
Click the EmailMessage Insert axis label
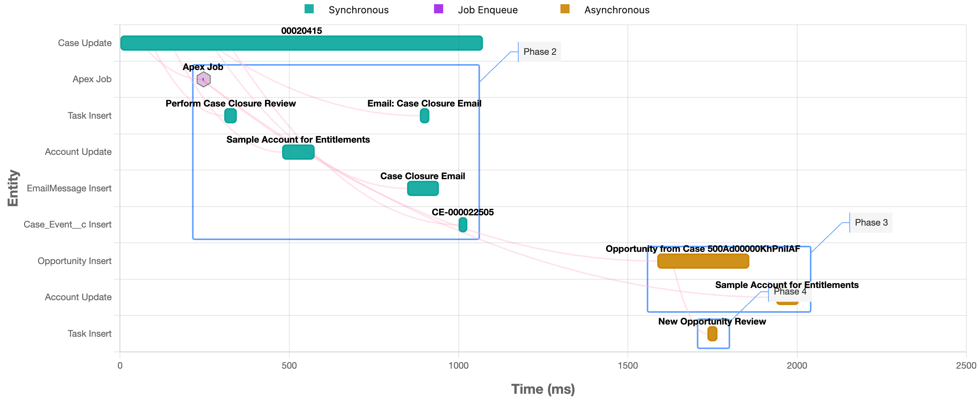click(x=69, y=188)
